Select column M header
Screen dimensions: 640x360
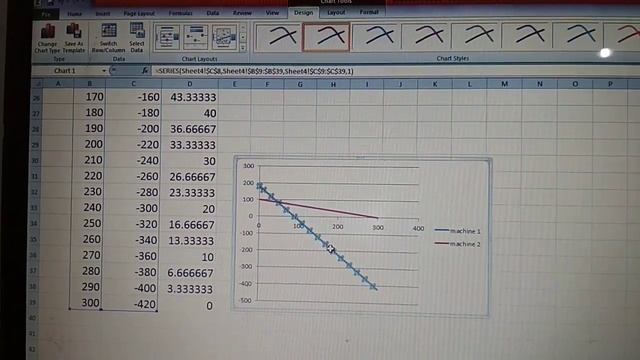[x=505, y=84]
